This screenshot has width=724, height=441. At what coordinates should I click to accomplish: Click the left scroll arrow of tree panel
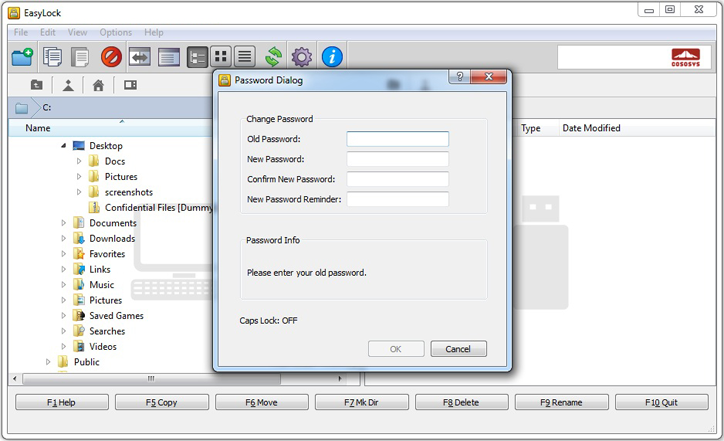[x=15, y=379]
